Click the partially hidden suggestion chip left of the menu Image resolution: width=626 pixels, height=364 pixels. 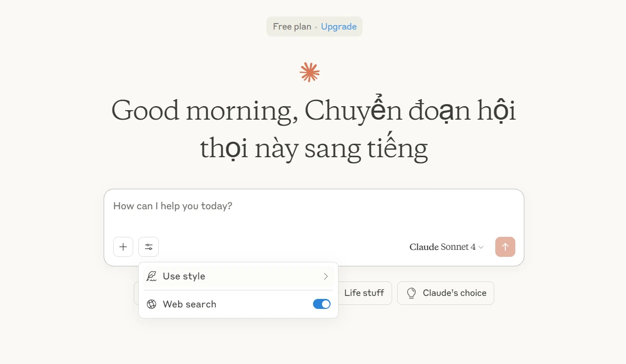[x=136, y=293]
